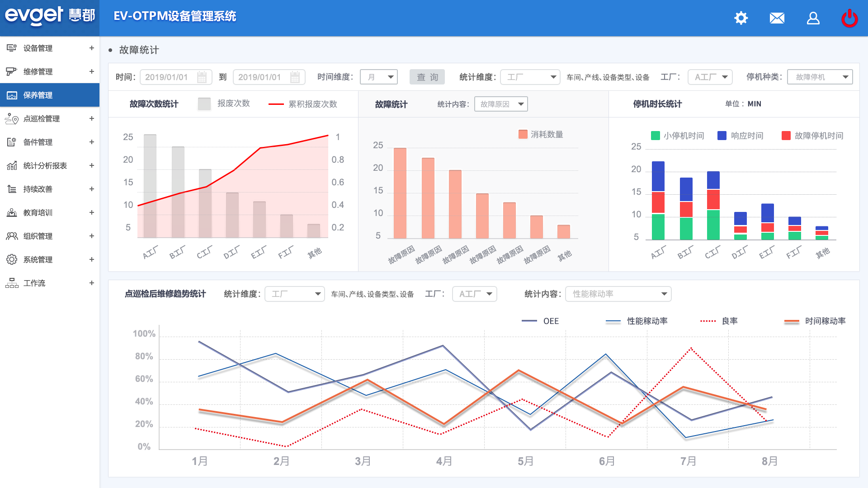Open the 时间维度 month dropdown
Viewport: 868px width, 488px height.
379,77
